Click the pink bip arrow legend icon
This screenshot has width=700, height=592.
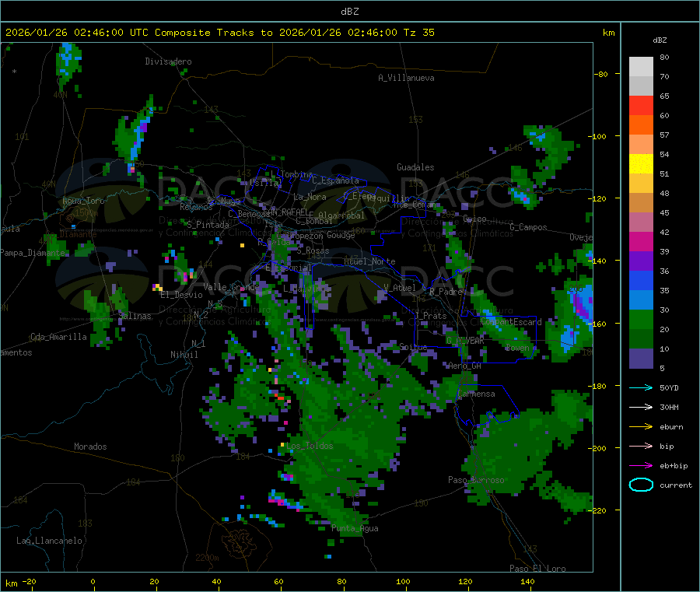[641, 446]
